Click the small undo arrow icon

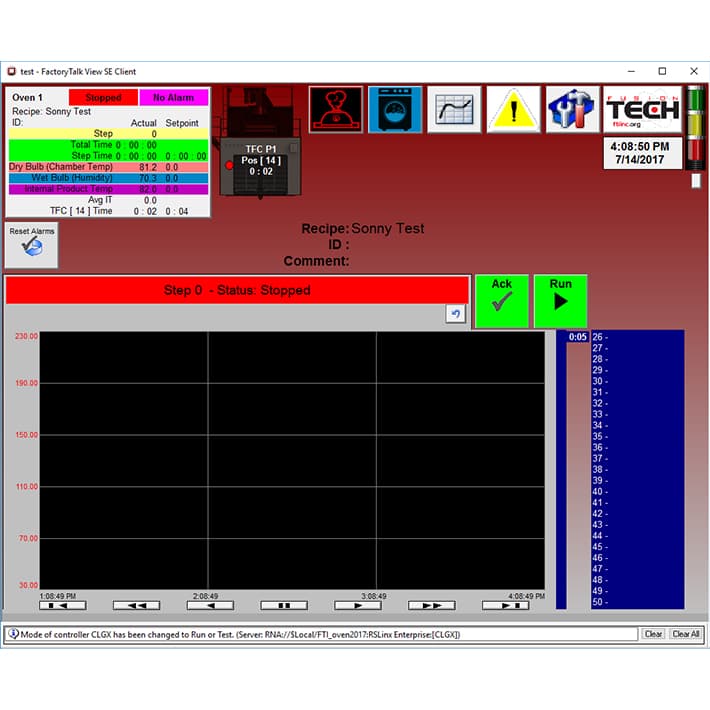click(x=456, y=314)
